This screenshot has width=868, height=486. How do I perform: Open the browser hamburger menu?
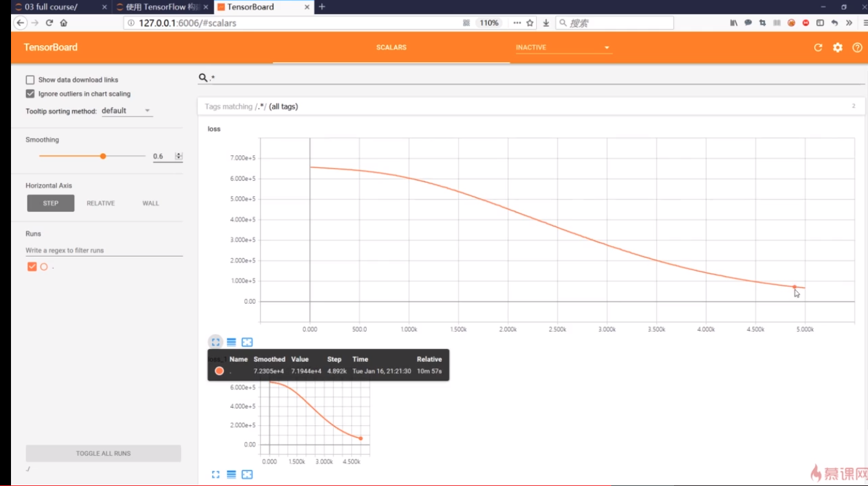(865, 23)
